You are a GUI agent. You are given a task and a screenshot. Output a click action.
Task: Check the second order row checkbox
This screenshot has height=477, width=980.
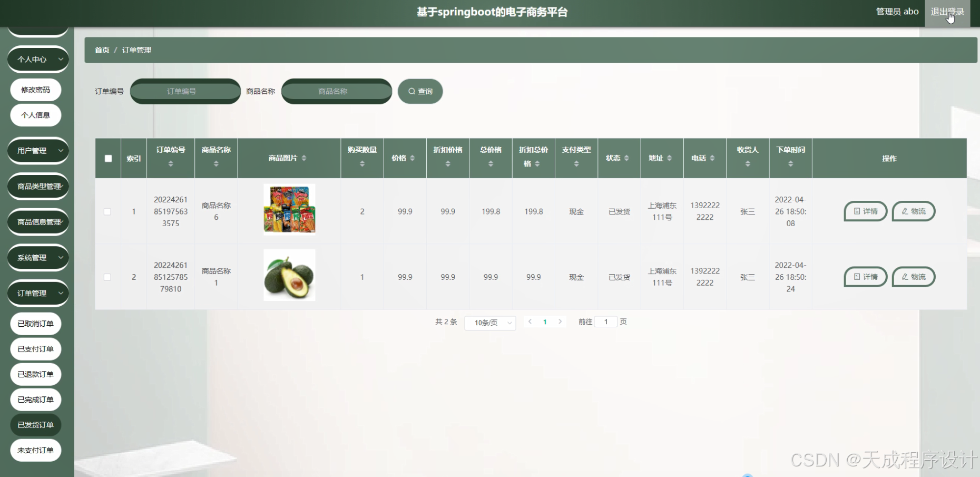point(107,277)
